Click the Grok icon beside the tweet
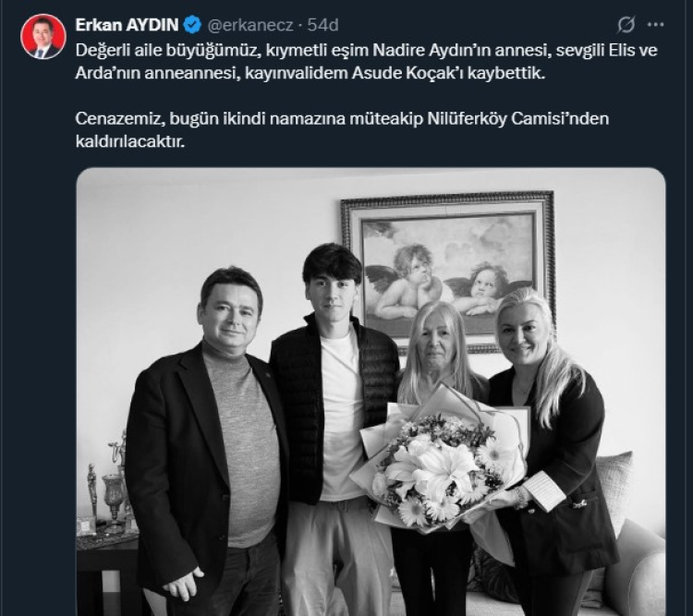Image resolution: width=693 pixels, height=616 pixels. [x=626, y=25]
